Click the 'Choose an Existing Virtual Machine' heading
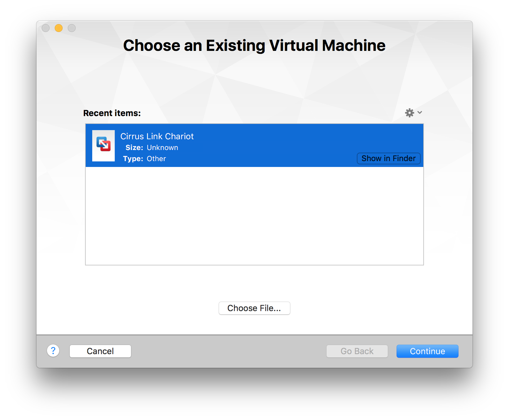 (254, 45)
